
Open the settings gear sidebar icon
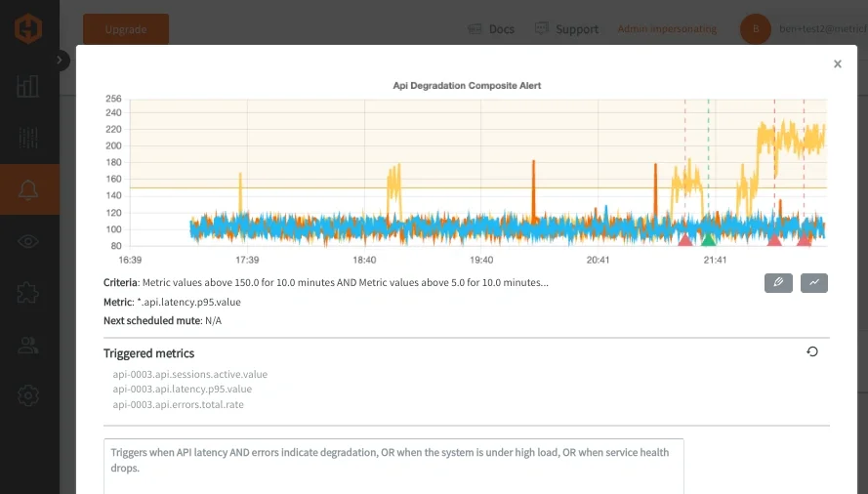(x=28, y=395)
